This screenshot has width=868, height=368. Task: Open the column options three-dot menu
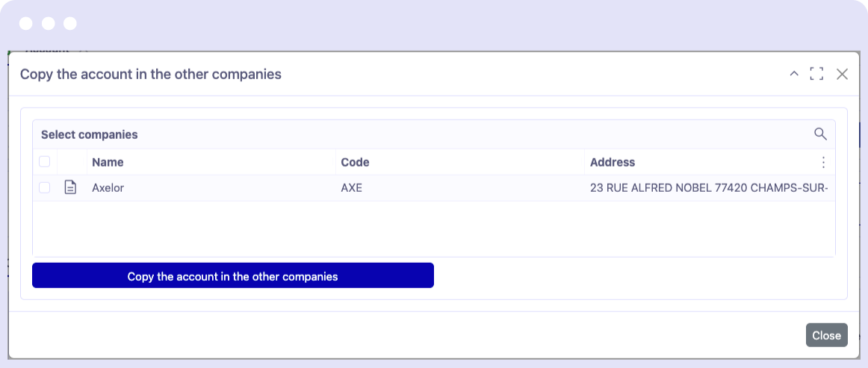click(x=823, y=162)
